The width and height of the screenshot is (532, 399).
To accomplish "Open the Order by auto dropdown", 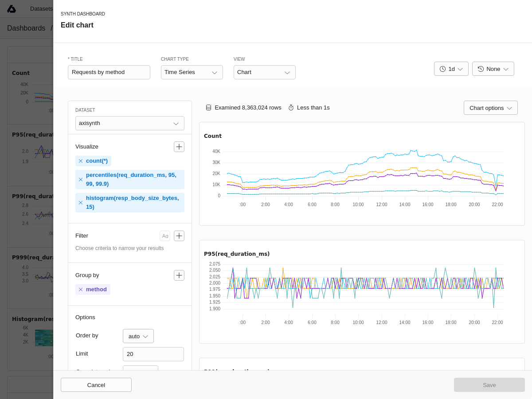I will tap(138, 336).
